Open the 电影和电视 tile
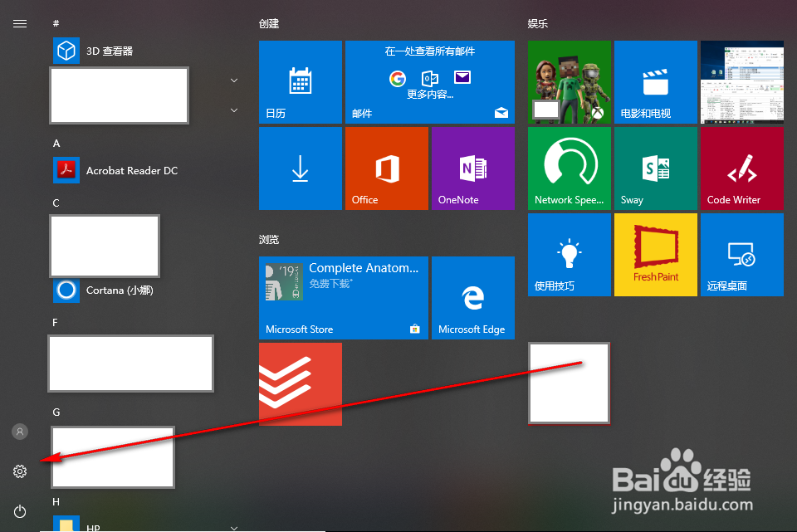Image resolution: width=797 pixels, height=532 pixels. click(x=656, y=82)
